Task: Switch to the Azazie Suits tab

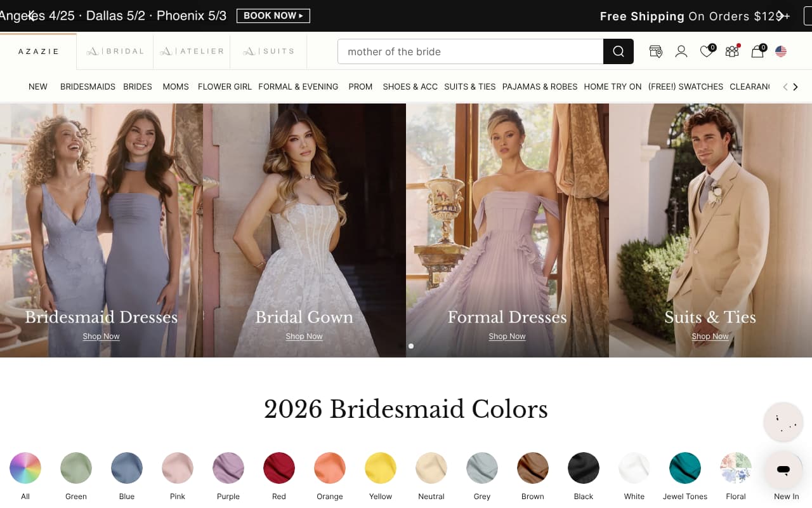Action: click(268, 51)
